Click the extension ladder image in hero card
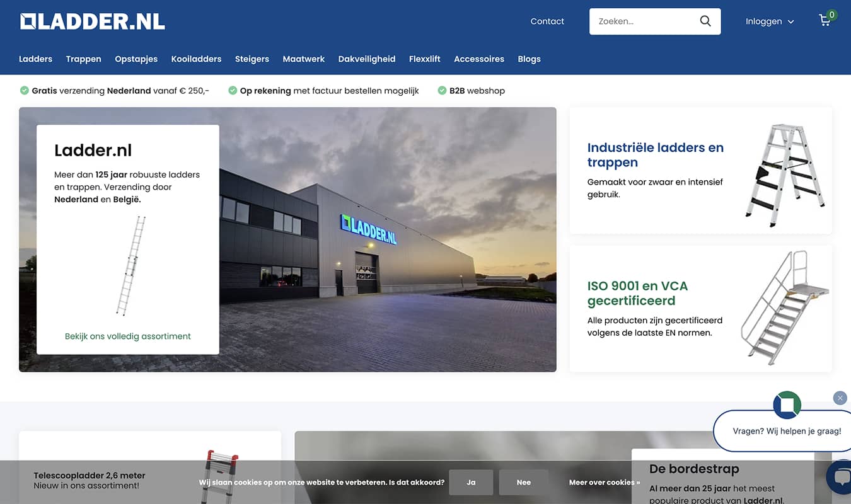851x504 pixels. click(x=132, y=266)
